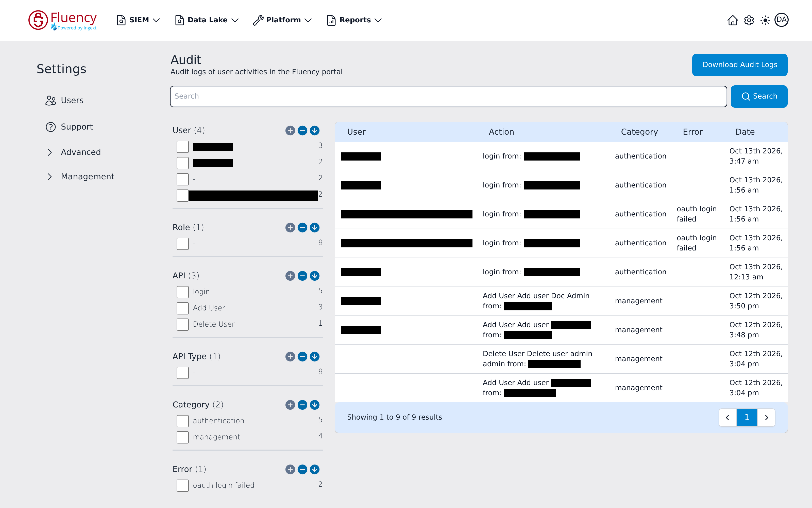Expand the Management settings section
812x508 pixels.
80,177
